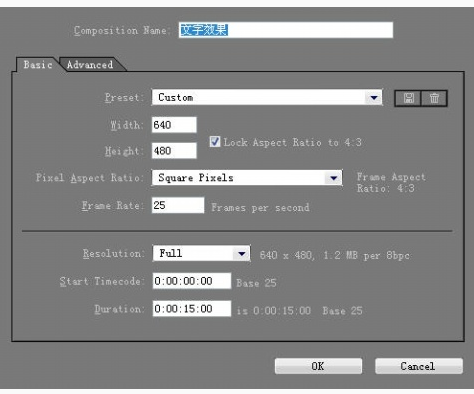The width and height of the screenshot is (474, 394).
Task: Open the Resolution dropdown set to Full
Action: (201, 253)
